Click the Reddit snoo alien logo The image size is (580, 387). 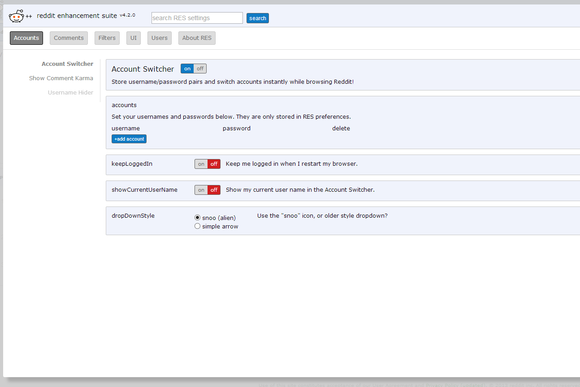pyautogui.click(x=16, y=16)
